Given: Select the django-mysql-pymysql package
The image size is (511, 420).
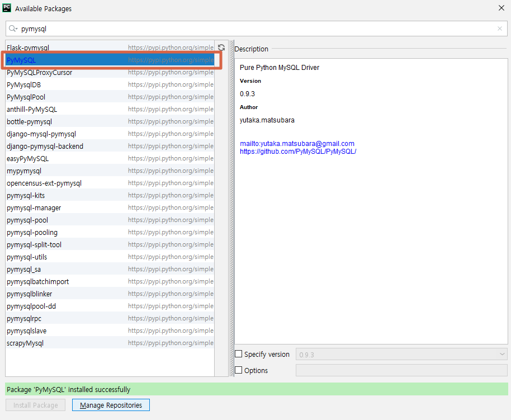Looking at the screenshot, I should tap(110, 134).
